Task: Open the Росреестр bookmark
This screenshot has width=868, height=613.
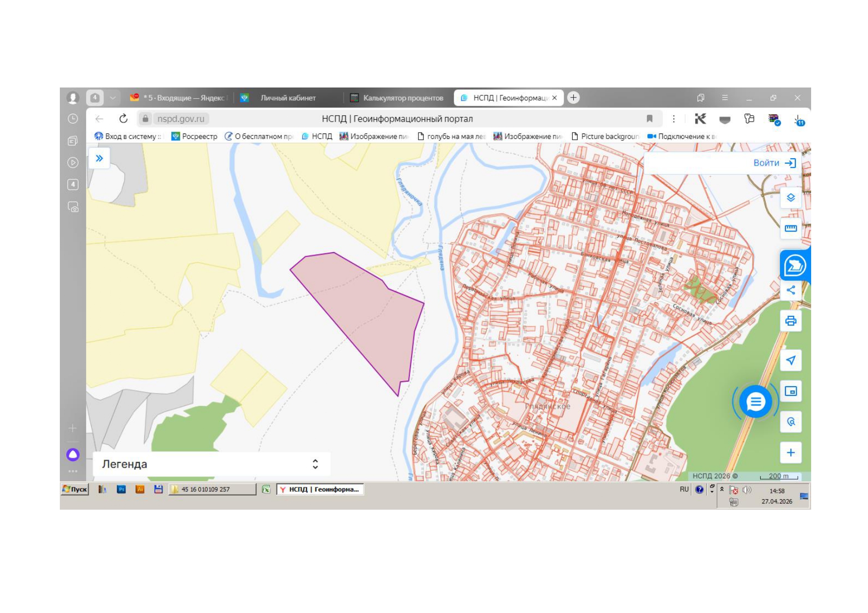Action: [x=194, y=136]
